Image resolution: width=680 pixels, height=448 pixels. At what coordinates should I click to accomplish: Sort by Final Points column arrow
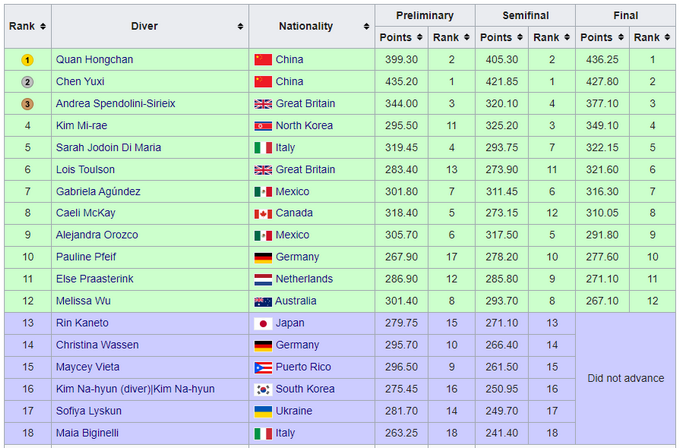coord(620,38)
